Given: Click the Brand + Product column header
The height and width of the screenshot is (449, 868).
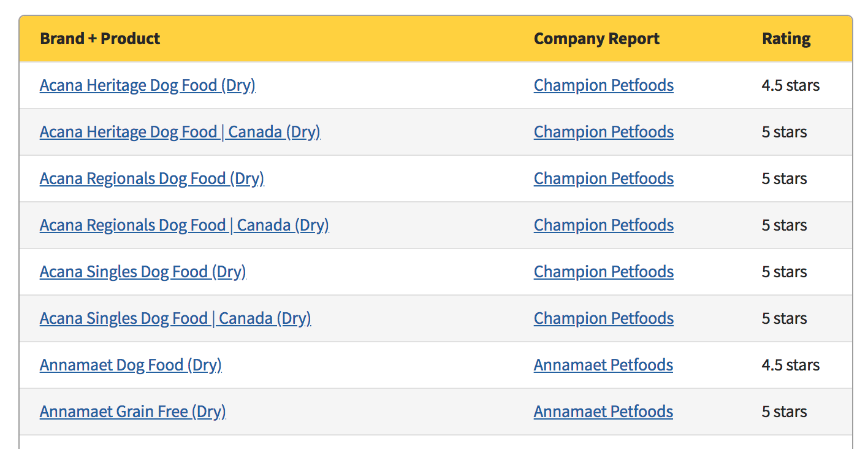Looking at the screenshot, I should pyautogui.click(x=100, y=39).
